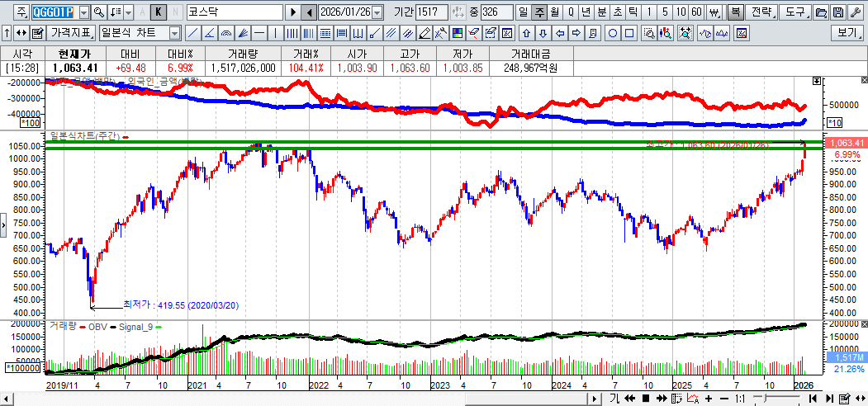
Task: Expand the date picker for 2026/01/26
Action: (377, 12)
